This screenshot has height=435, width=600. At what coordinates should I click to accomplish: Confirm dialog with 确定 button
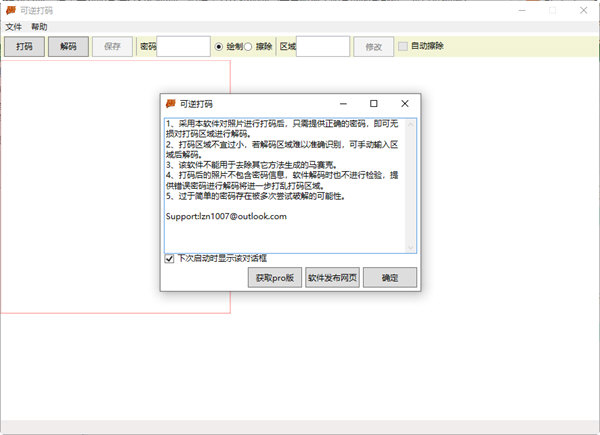(390, 277)
